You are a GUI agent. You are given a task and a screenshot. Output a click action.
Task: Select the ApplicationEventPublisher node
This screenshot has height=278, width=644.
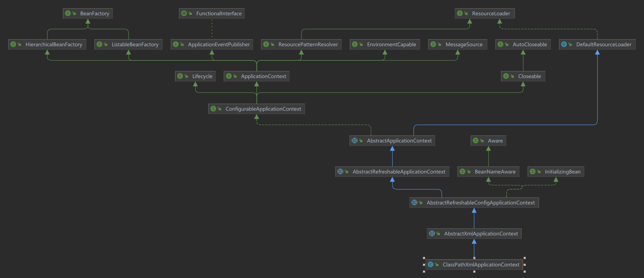pos(219,45)
